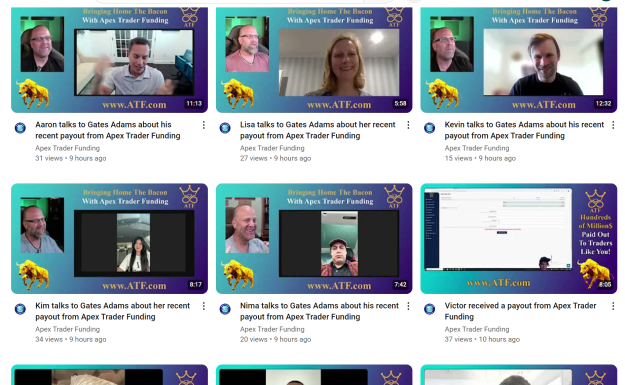Open the Kim talks to Gates Adams video thumbnail
This screenshot has height=385, width=625.
click(109, 238)
